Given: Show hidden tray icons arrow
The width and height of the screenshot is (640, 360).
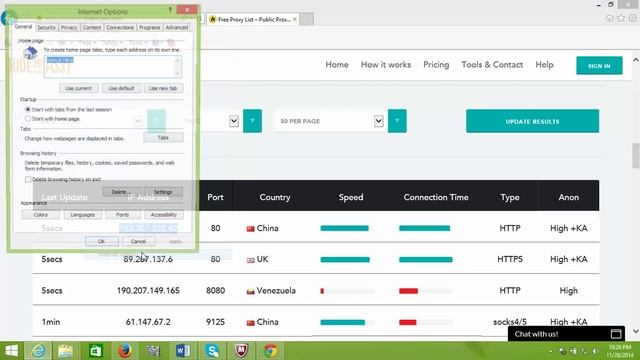Looking at the screenshot, I should (x=551, y=351).
